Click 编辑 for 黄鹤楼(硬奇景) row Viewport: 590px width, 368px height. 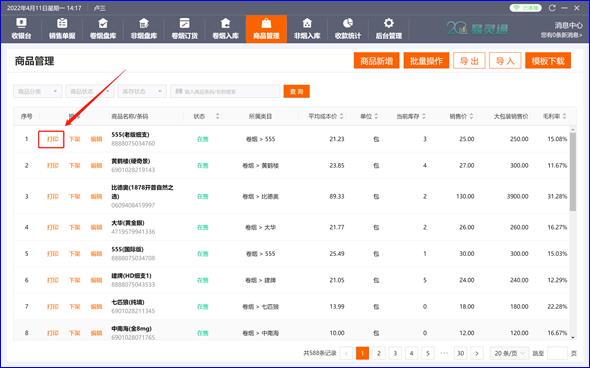click(96, 166)
